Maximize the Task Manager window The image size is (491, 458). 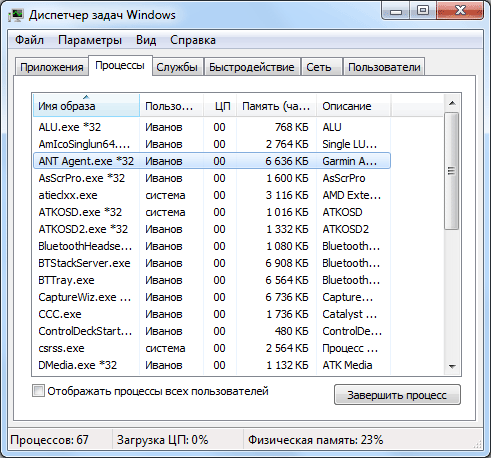tap(423, 11)
